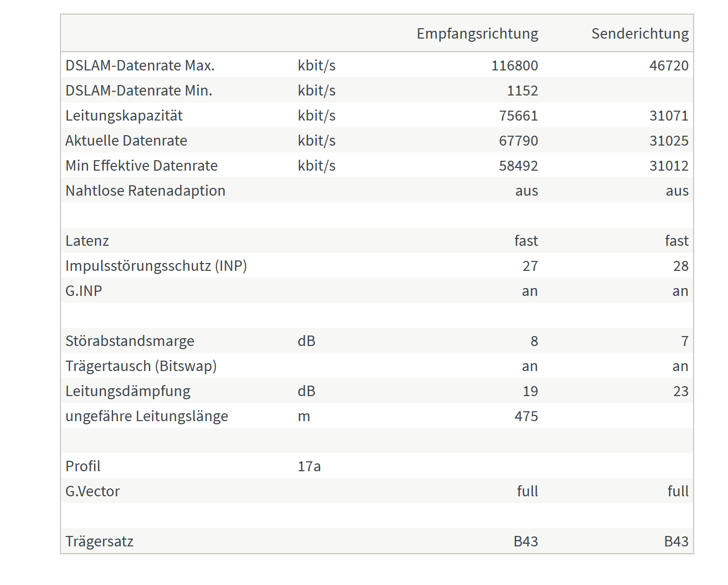The width and height of the screenshot is (728, 585).
Task: Select the Min Effektive Datenrate label
Action: (141, 165)
